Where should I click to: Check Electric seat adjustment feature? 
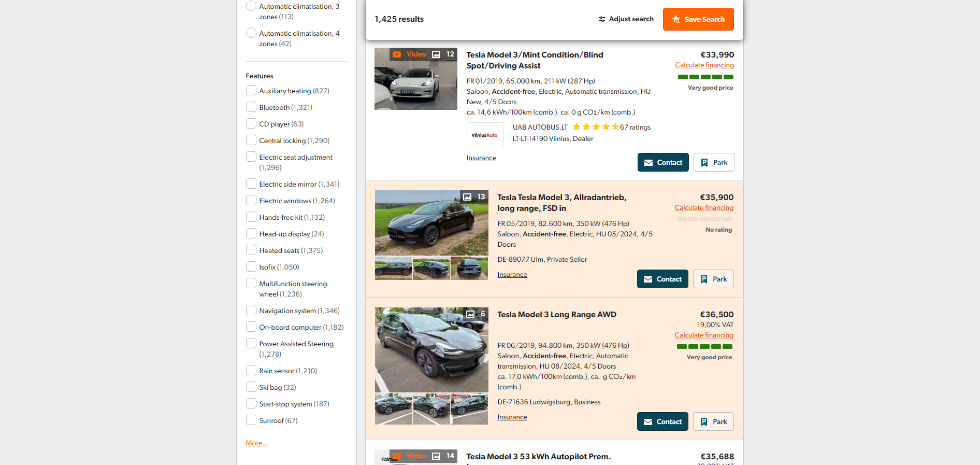point(251,157)
